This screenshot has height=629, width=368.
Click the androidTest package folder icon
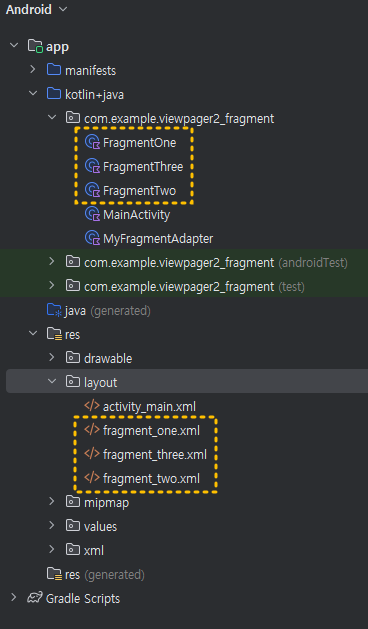pos(73,262)
